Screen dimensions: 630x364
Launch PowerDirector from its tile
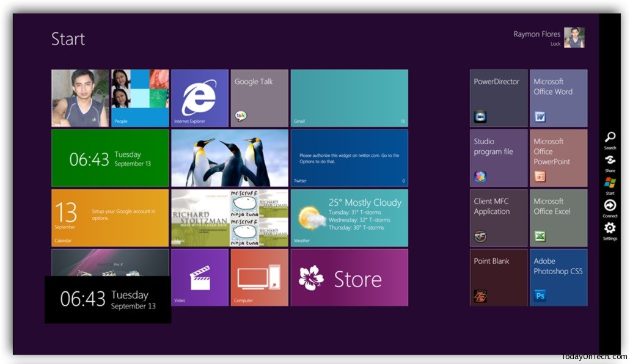pyautogui.click(x=499, y=98)
